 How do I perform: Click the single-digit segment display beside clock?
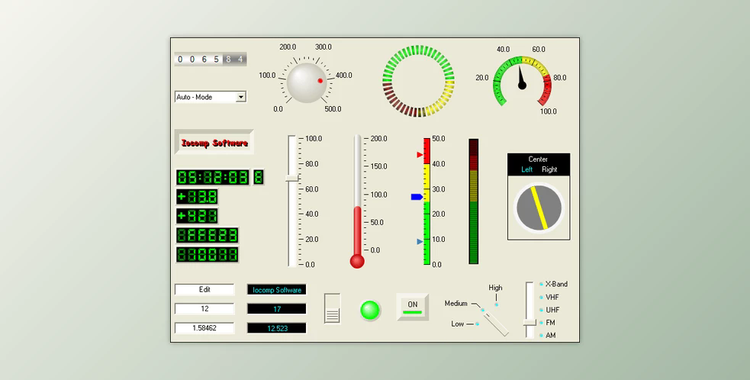click(x=258, y=177)
